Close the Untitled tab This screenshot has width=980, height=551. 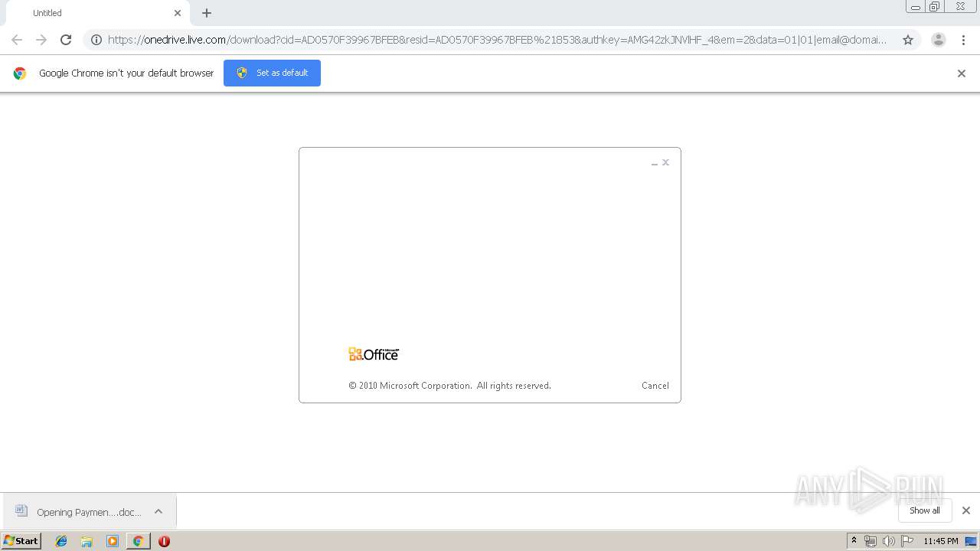pos(178,13)
